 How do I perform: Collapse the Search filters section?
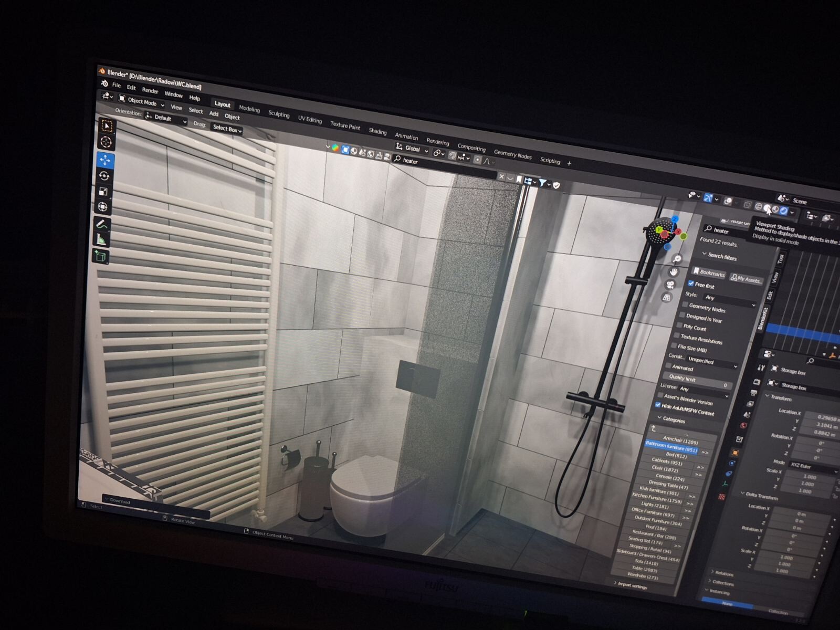719,256
